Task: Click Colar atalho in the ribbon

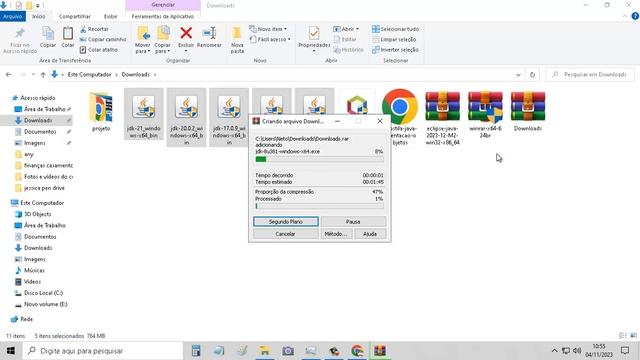Action: click(x=99, y=49)
